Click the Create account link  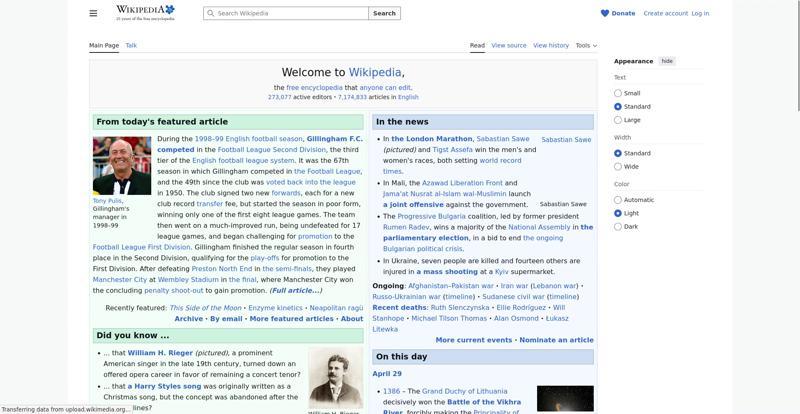pos(665,13)
